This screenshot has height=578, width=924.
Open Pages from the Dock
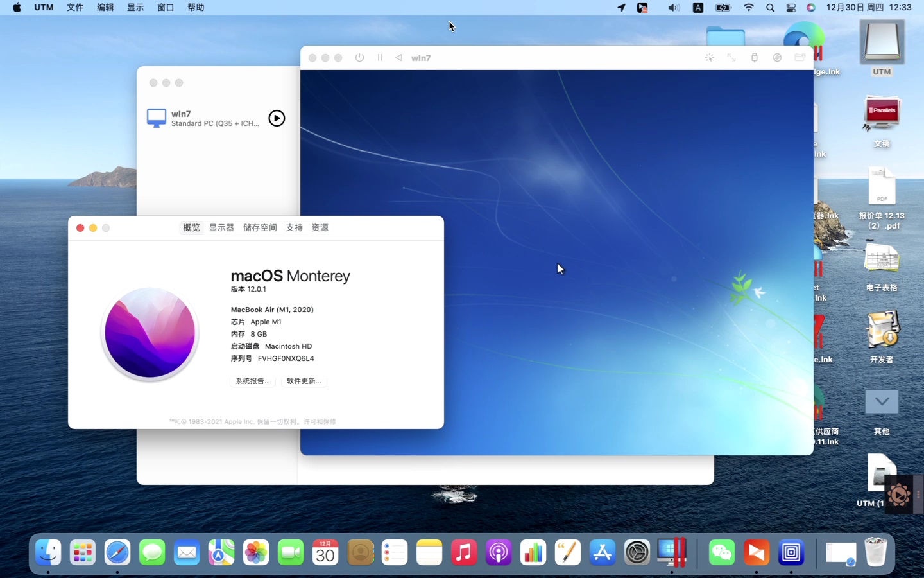click(568, 552)
